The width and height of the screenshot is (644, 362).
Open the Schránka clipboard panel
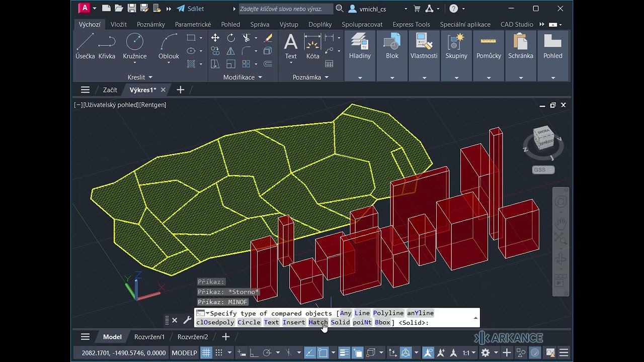point(521,47)
